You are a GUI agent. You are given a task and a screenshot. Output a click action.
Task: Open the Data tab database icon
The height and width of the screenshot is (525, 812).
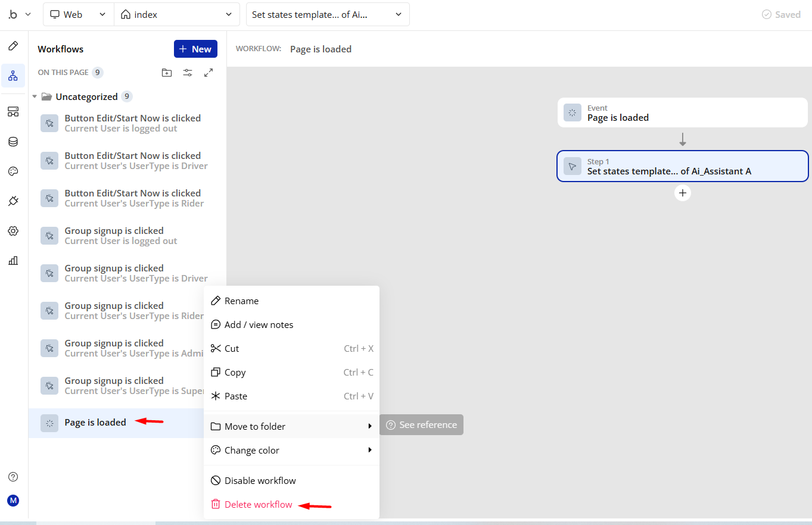(x=13, y=142)
